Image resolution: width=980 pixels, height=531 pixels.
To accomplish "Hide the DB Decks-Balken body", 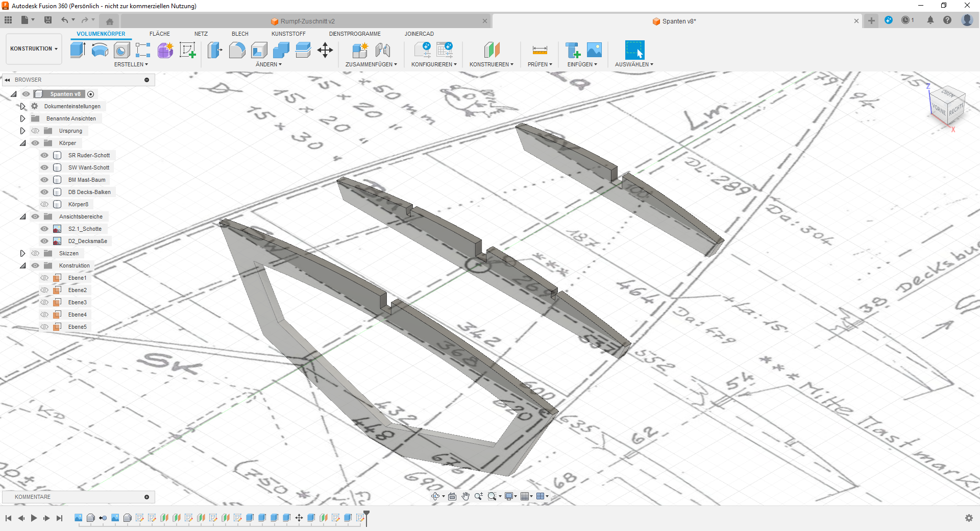I will pos(44,192).
